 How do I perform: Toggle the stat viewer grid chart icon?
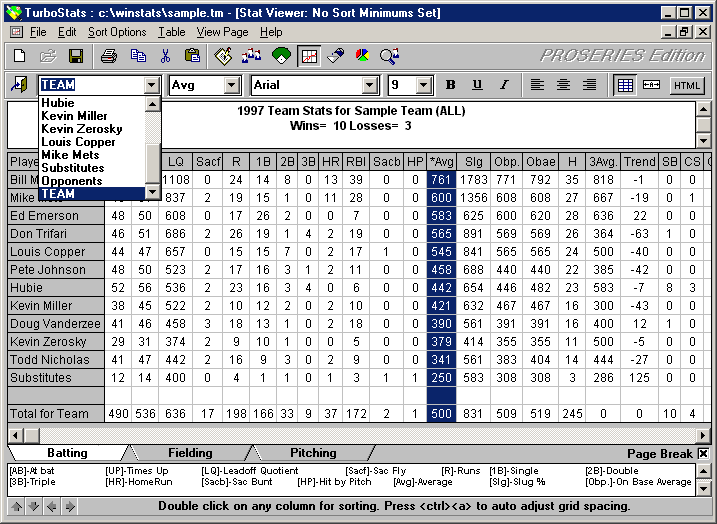pos(309,56)
